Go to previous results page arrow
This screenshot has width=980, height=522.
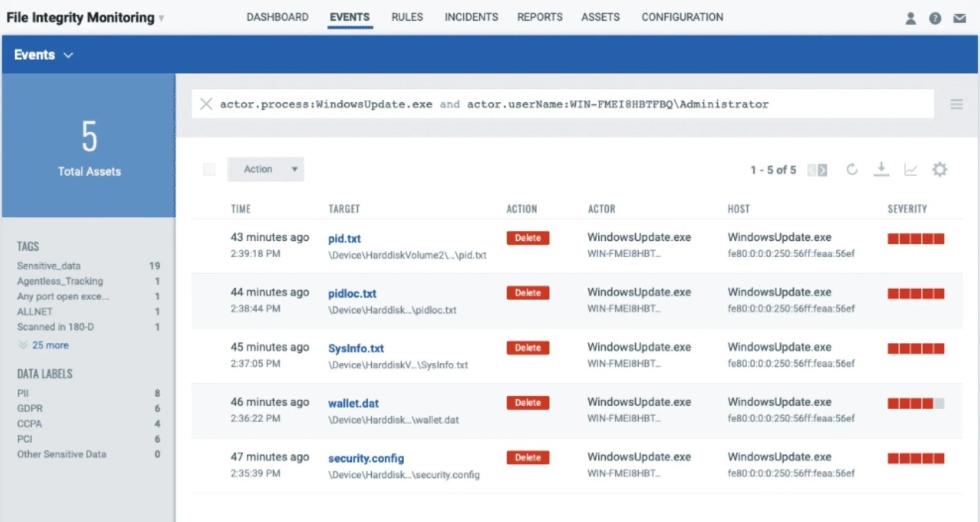pyautogui.click(x=812, y=170)
